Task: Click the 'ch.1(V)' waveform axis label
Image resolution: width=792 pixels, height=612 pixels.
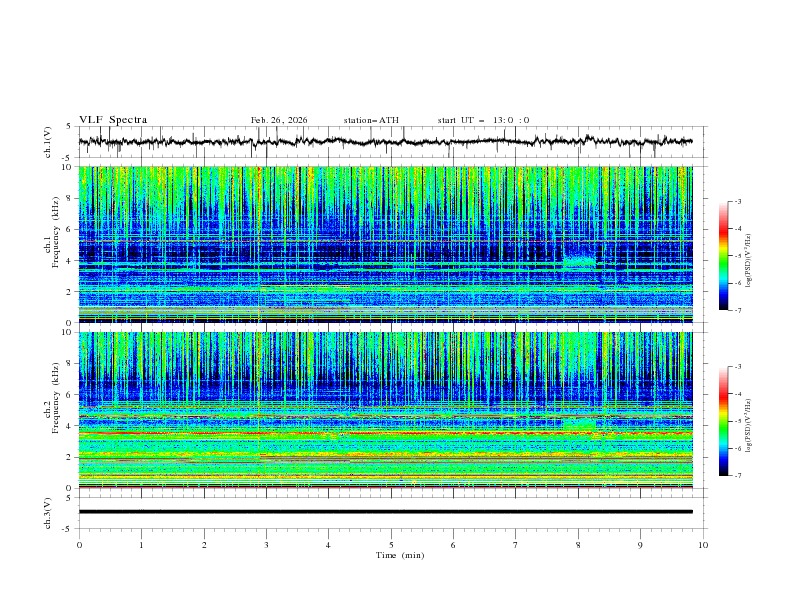Action: tap(48, 142)
